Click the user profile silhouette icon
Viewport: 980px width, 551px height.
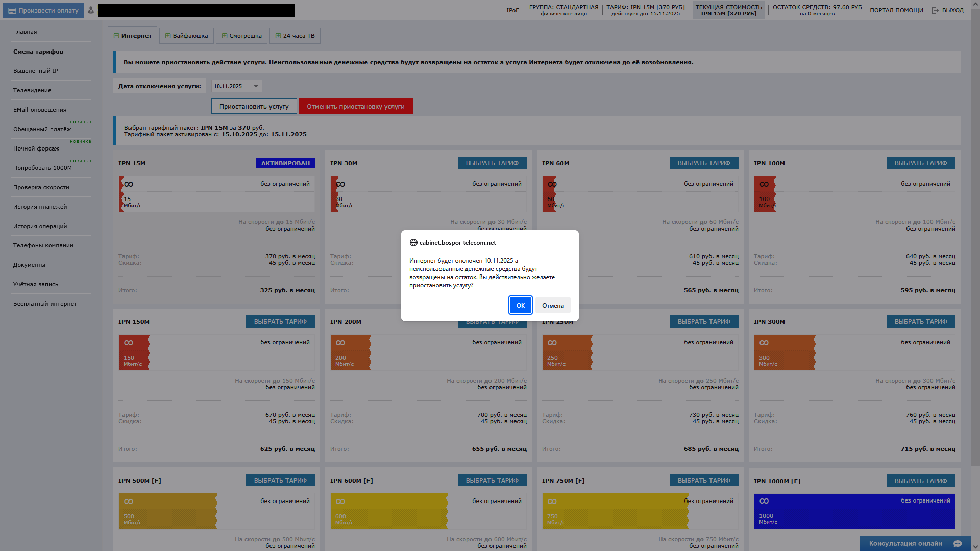91,10
